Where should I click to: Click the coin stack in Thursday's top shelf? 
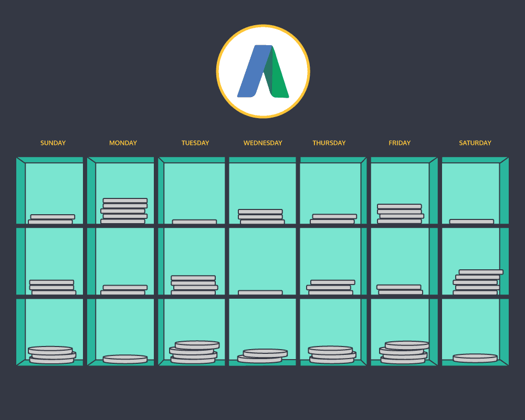(333, 219)
